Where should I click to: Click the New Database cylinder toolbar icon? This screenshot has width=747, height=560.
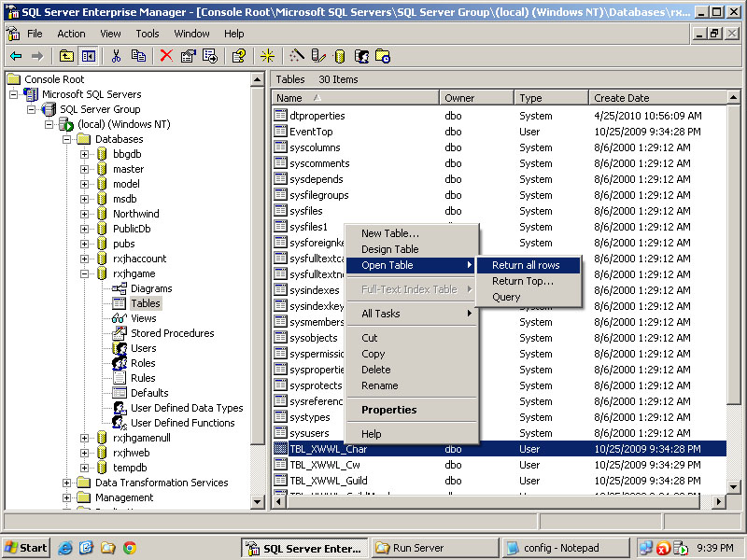coord(340,56)
